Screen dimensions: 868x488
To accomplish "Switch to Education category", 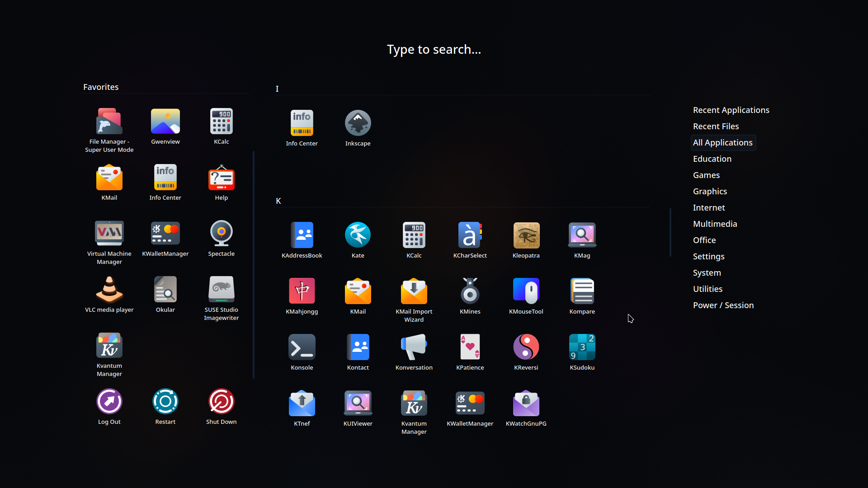I will coord(712,159).
